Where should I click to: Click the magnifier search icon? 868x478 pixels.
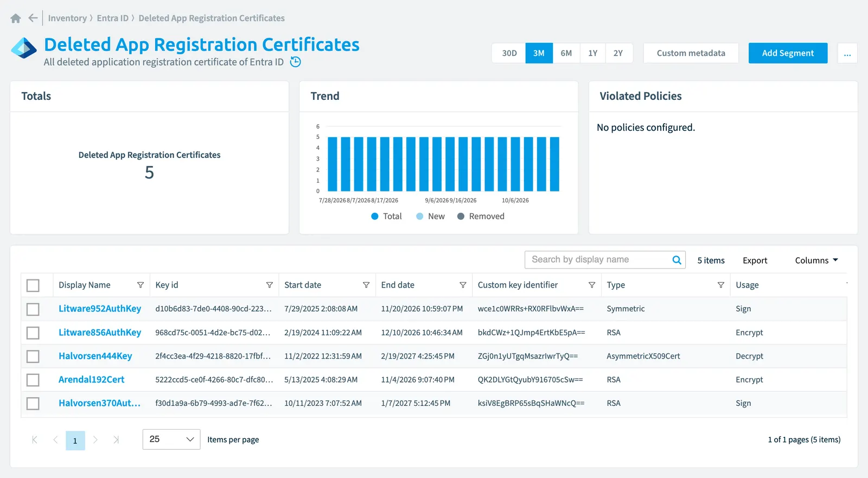point(676,260)
